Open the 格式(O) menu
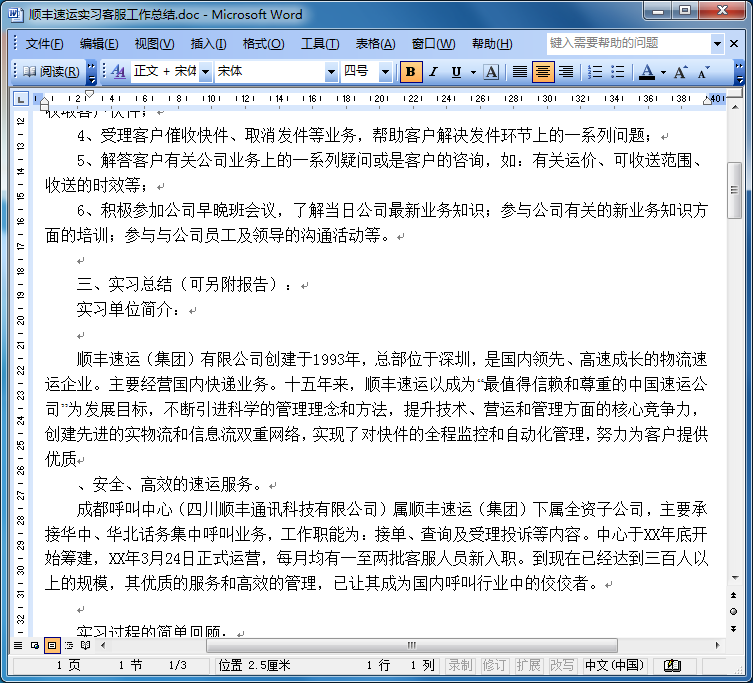753x683 pixels. point(264,44)
